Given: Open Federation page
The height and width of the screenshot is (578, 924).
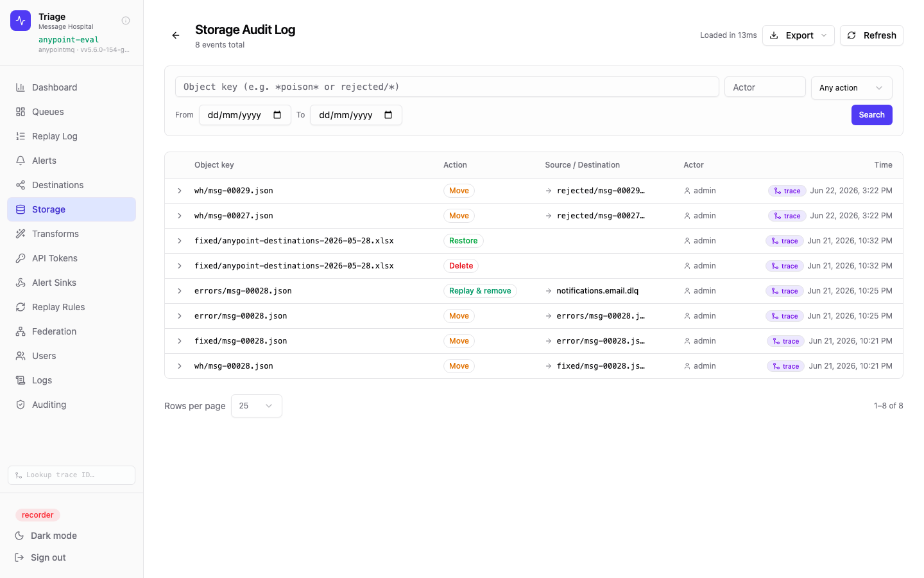Looking at the screenshot, I should [x=71, y=331].
